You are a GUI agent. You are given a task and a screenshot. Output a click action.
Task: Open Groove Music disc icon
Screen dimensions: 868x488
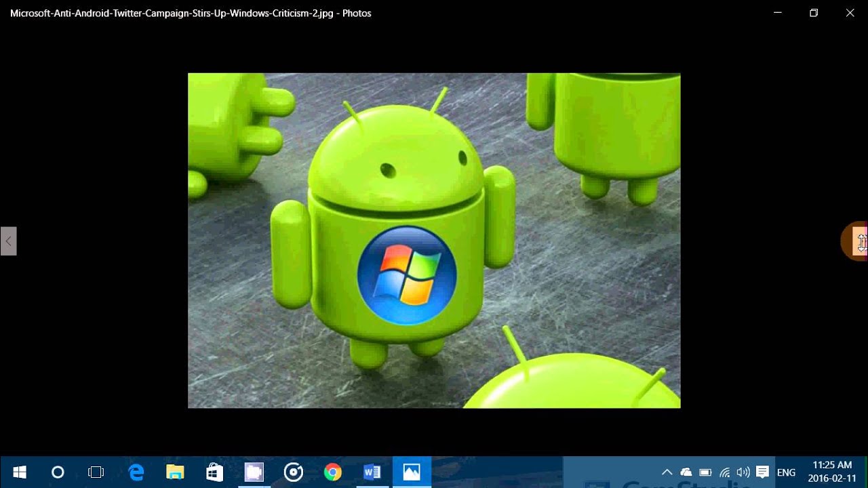click(294, 472)
